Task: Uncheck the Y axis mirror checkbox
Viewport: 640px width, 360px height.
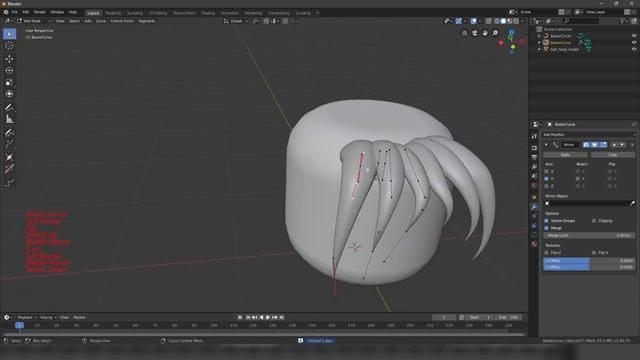Action: 547,179
